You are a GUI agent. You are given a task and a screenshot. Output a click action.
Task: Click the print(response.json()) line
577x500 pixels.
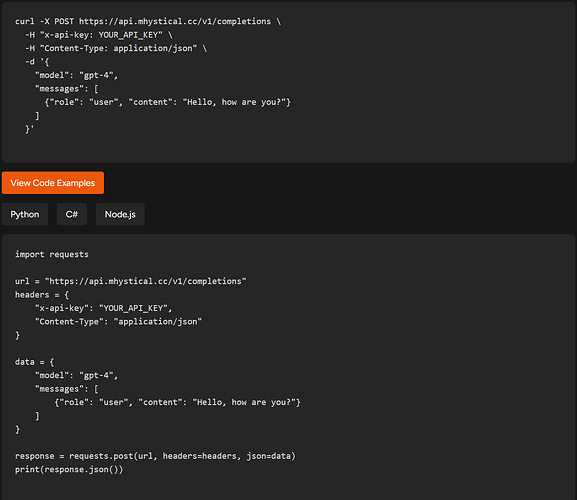click(x=69, y=469)
